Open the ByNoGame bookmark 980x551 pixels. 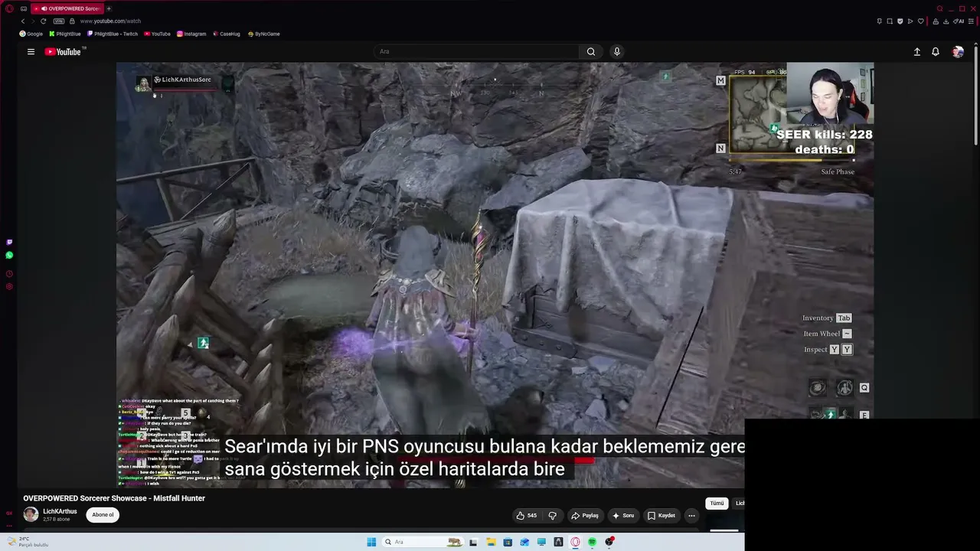click(x=264, y=34)
